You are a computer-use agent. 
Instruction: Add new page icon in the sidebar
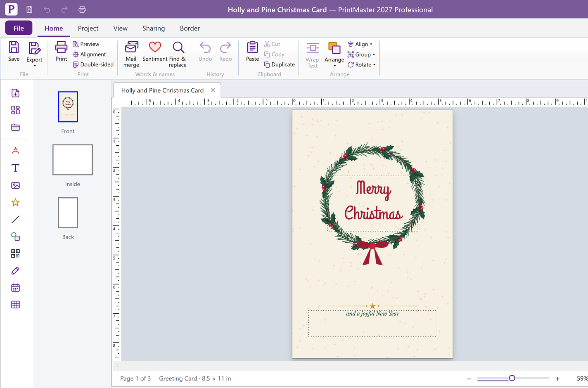[x=15, y=93]
